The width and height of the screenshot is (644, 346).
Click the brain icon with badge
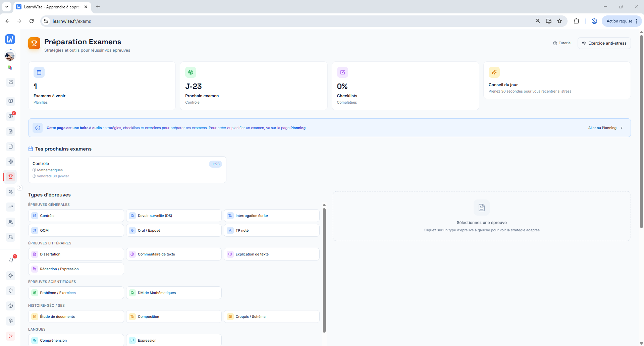click(11, 116)
